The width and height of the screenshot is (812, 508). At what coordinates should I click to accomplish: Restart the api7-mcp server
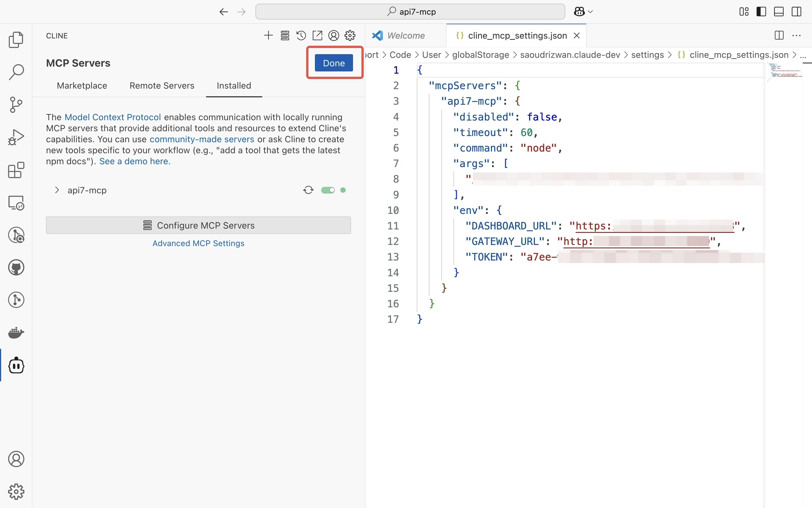tap(308, 190)
